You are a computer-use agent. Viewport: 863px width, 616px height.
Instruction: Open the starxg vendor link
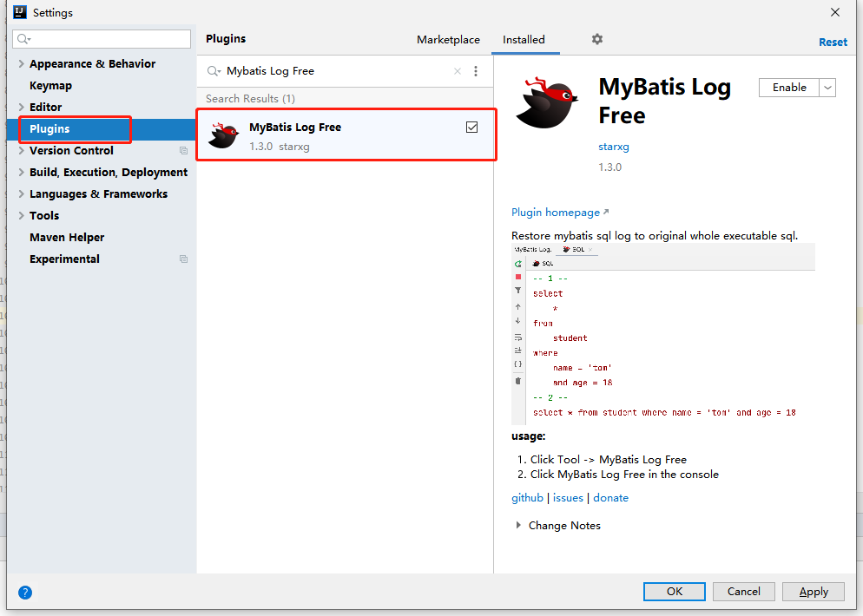coord(614,147)
